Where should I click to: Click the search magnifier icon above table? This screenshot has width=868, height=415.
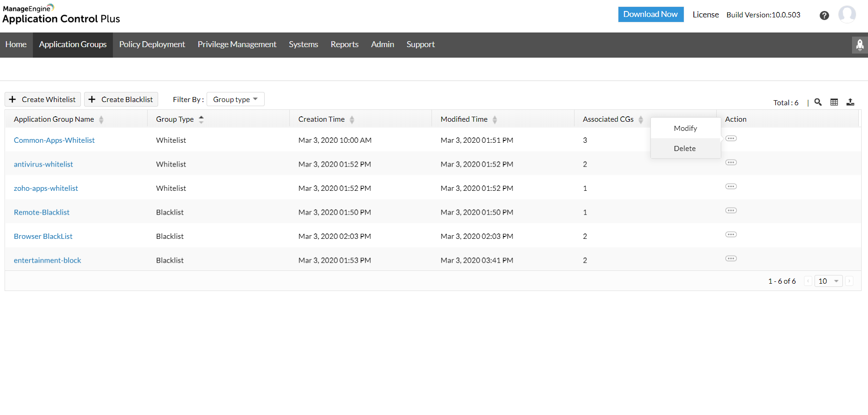[818, 102]
